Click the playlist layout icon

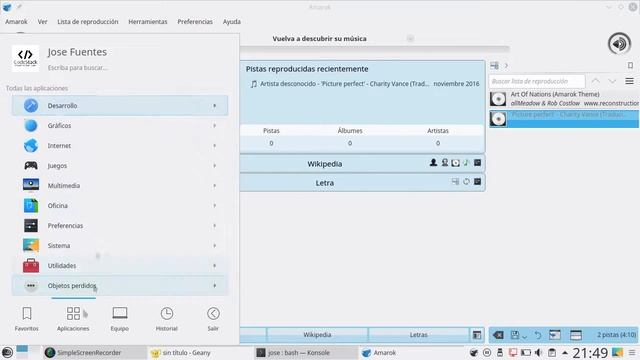[576, 335]
